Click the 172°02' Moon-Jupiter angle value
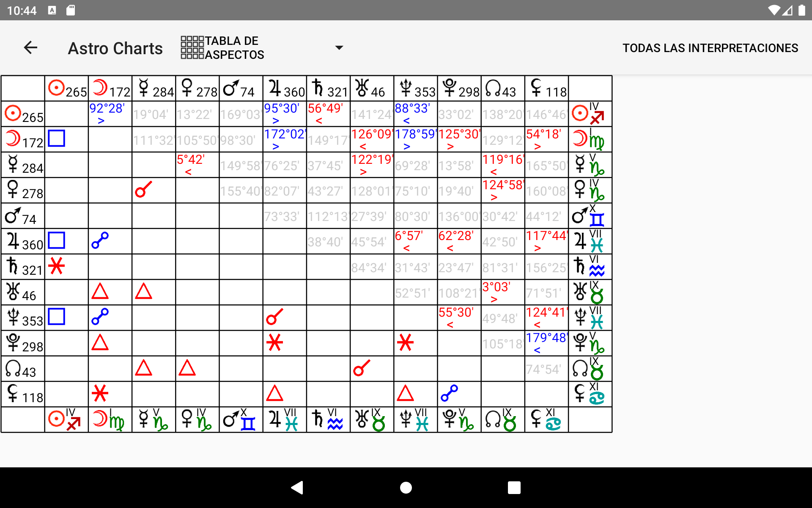Viewport: 812px width, 508px height. click(285, 134)
